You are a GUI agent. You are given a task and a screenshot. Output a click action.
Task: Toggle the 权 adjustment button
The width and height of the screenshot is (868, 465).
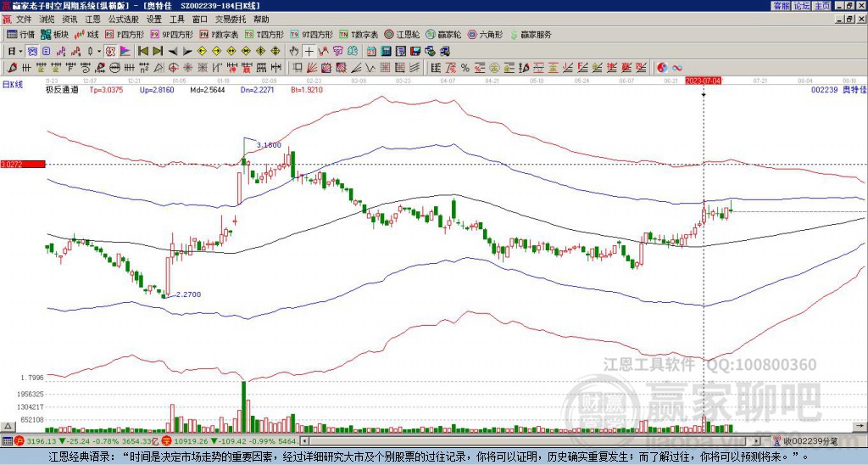point(110,52)
